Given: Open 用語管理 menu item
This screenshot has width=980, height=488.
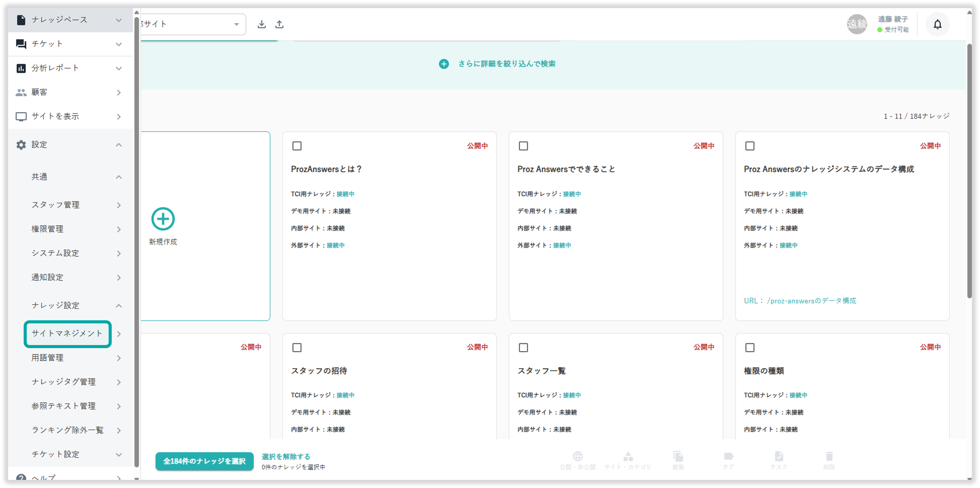Looking at the screenshot, I should point(48,358).
